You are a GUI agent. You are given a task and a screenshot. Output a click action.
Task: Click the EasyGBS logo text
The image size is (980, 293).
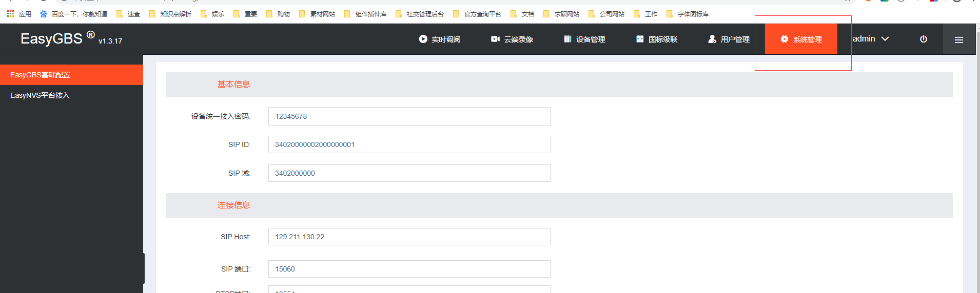(51, 39)
